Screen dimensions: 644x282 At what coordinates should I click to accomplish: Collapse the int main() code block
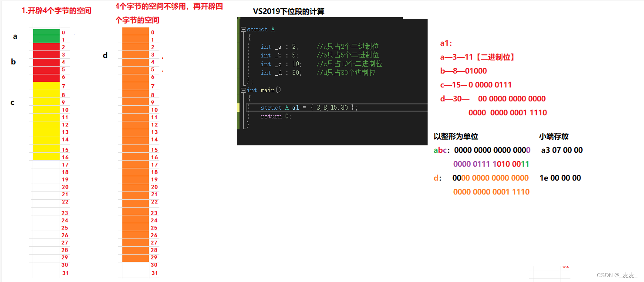tap(243, 91)
